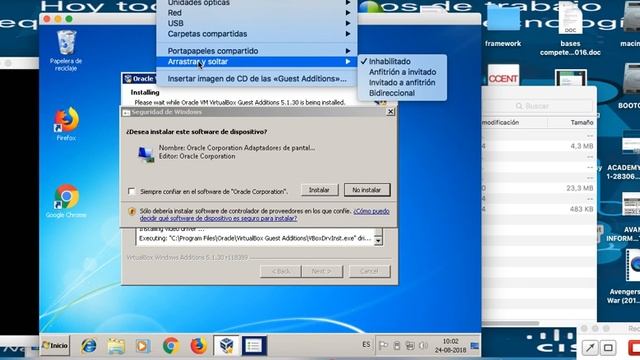Expand the Carpetas compartidas submenu
640x360 pixels.
(257, 34)
